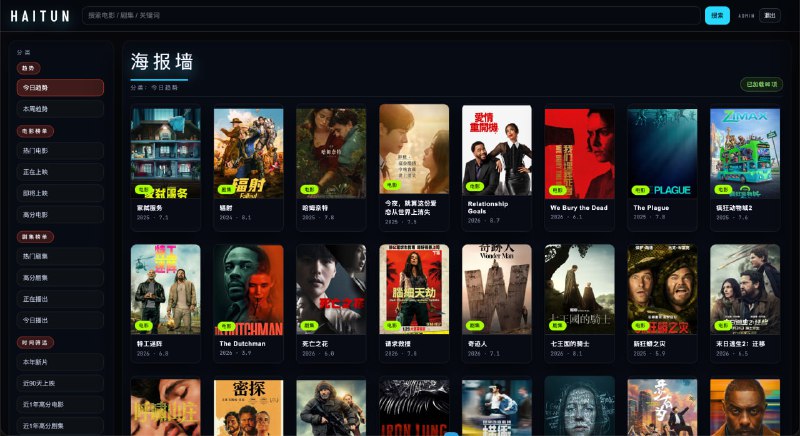
Task: Select 本年新片 time filter
Action: point(60,362)
